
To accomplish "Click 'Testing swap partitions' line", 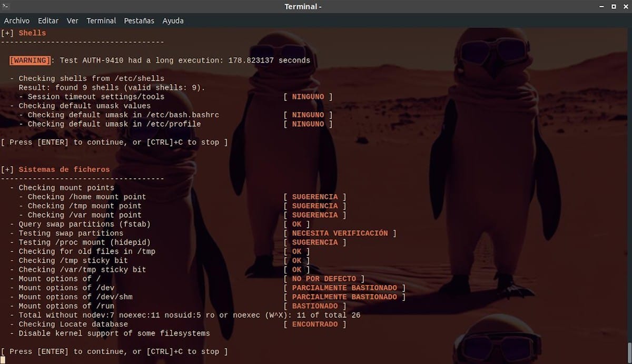I will (66, 233).
